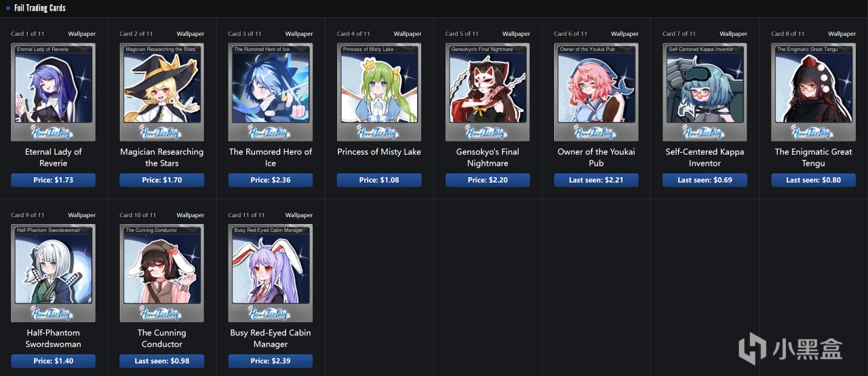The image size is (868, 376).
Task: Open Wallpaper link for Card 8 of 11
Action: click(x=842, y=34)
